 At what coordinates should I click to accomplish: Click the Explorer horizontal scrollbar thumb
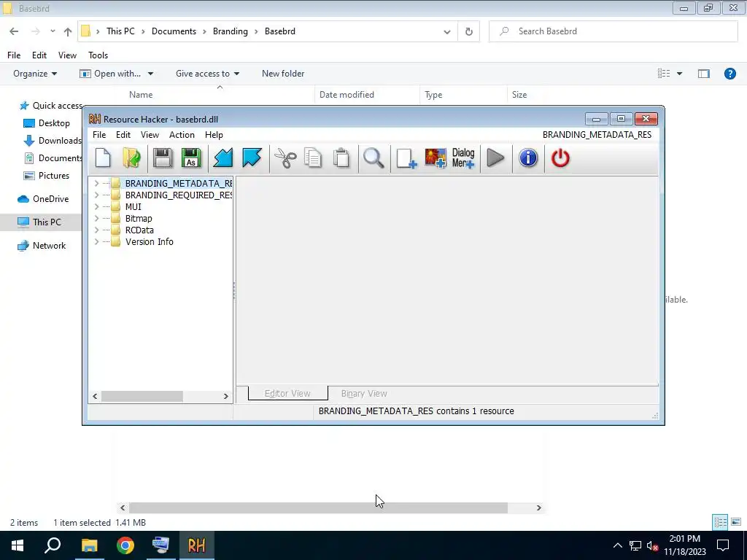pos(318,507)
